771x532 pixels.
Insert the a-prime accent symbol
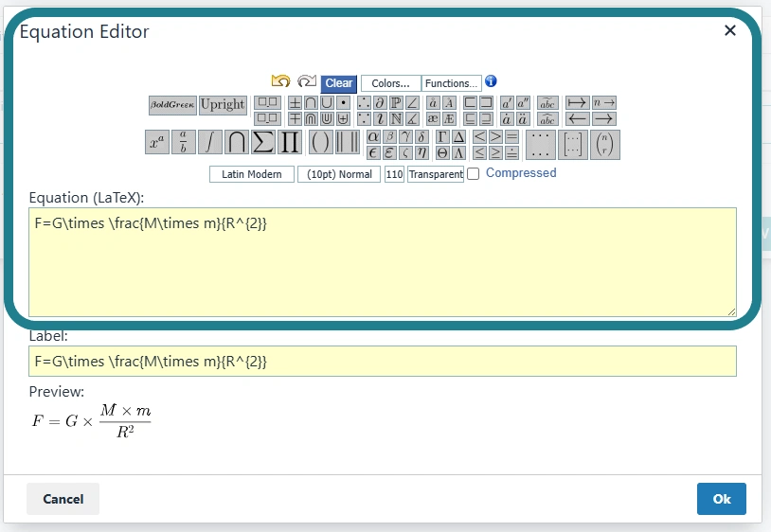click(x=507, y=102)
